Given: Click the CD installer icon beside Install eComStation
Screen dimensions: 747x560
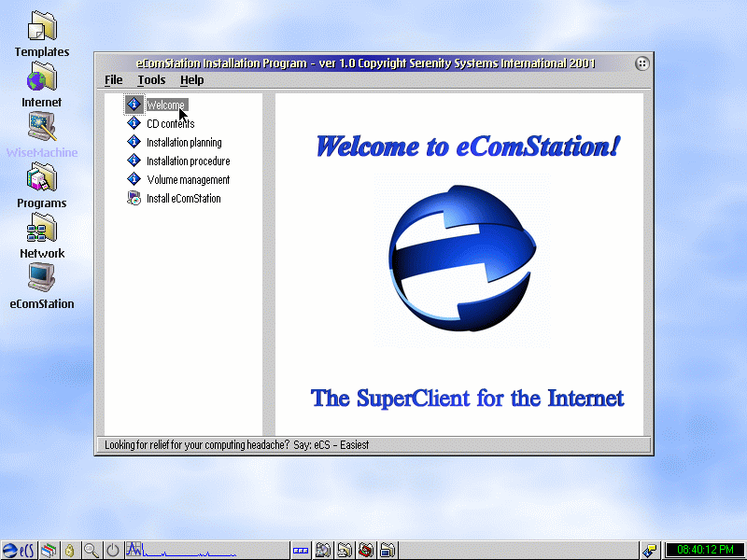Looking at the screenshot, I should (x=134, y=198).
